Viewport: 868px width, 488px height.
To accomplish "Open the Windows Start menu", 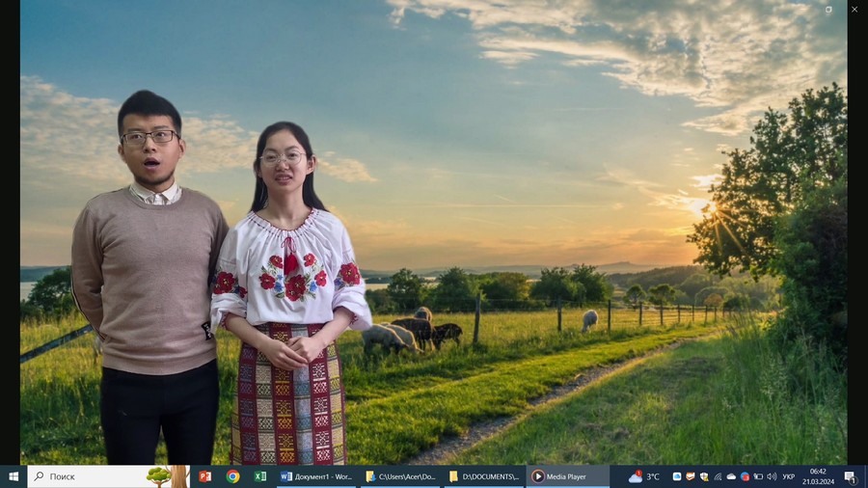I will coord(14,476).
